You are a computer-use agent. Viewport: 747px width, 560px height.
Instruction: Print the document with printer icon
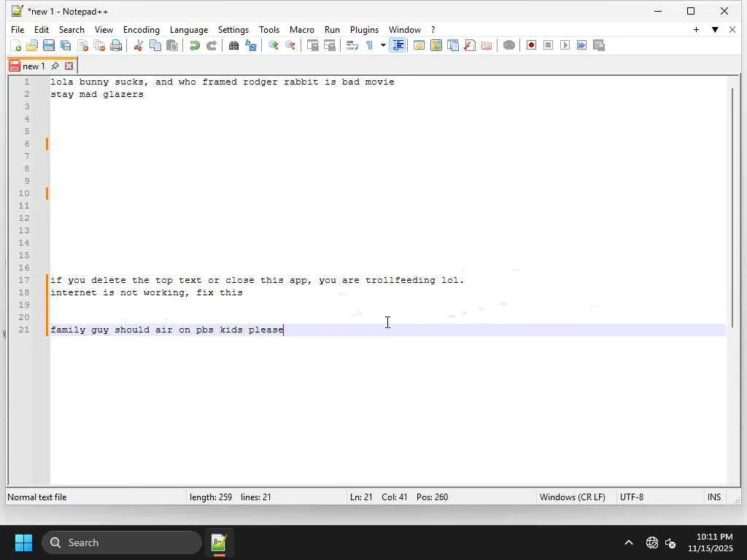[x=116, y=46]
